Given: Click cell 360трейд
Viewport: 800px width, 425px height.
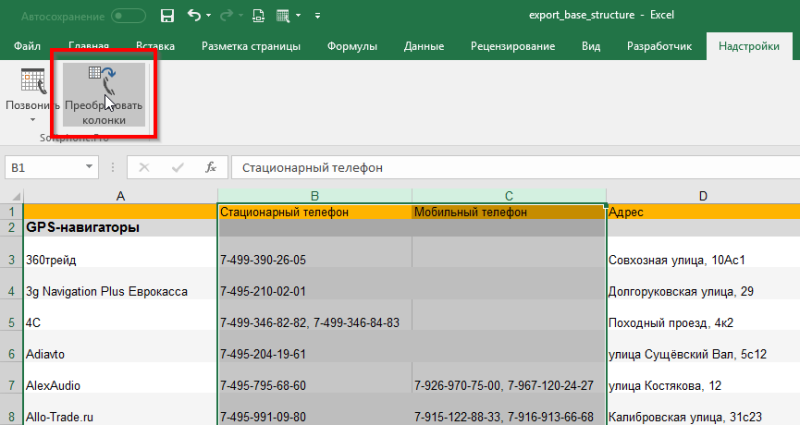Looking at the screenshot, I should pos(120,252).
